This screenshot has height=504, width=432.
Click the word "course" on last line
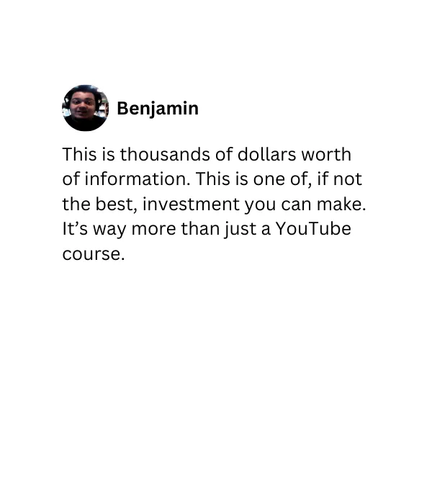point(93,255)
